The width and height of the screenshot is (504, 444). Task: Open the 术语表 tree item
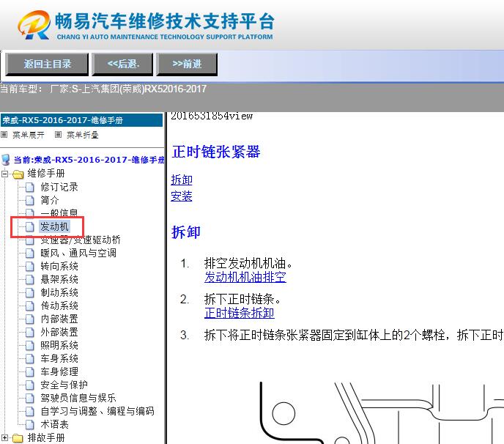[55, 424]
